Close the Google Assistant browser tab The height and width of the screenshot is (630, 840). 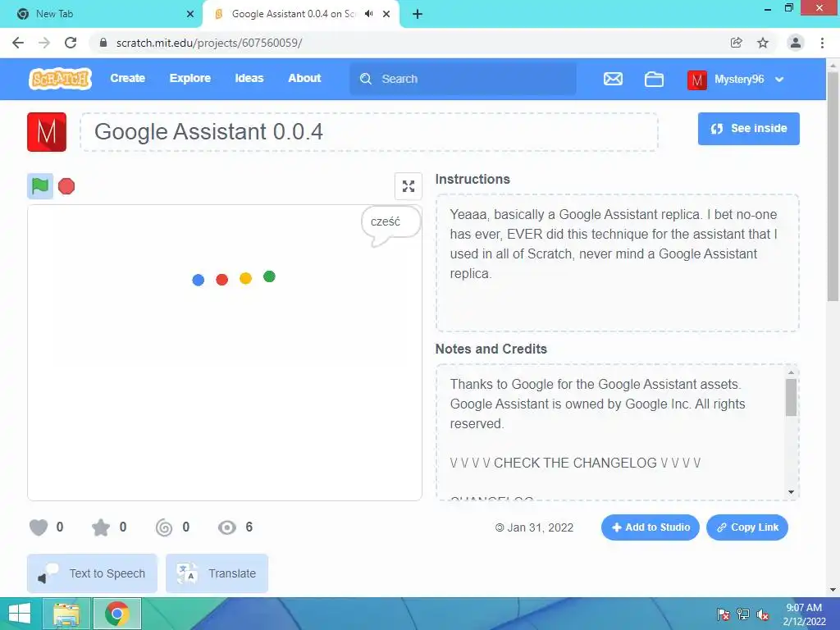click(386, 14)
